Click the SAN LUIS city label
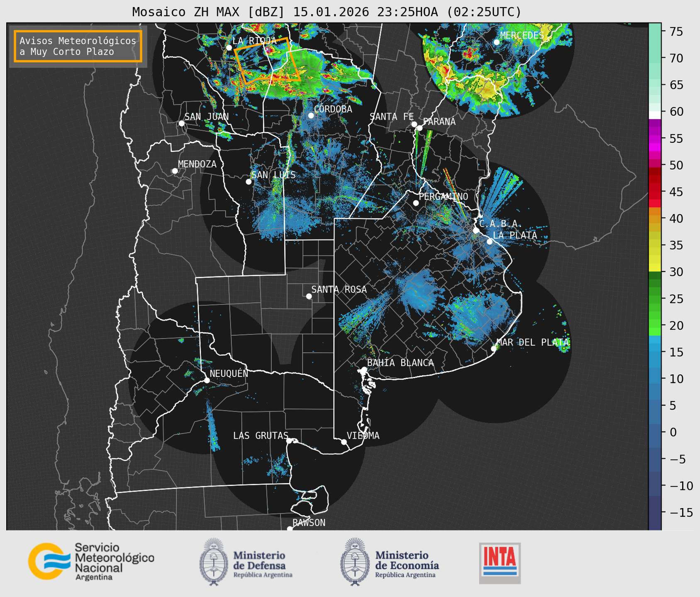This screenshot has width=700, height=597. tap(273, 175)
